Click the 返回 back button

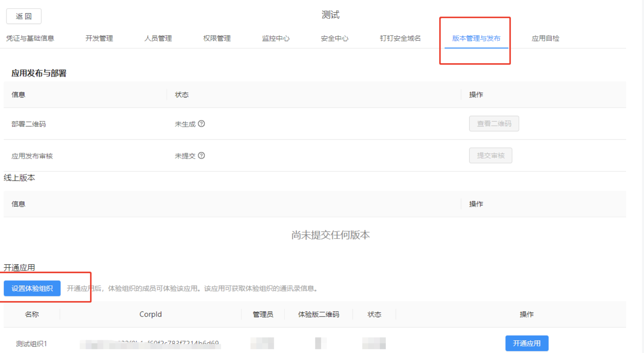24,16
